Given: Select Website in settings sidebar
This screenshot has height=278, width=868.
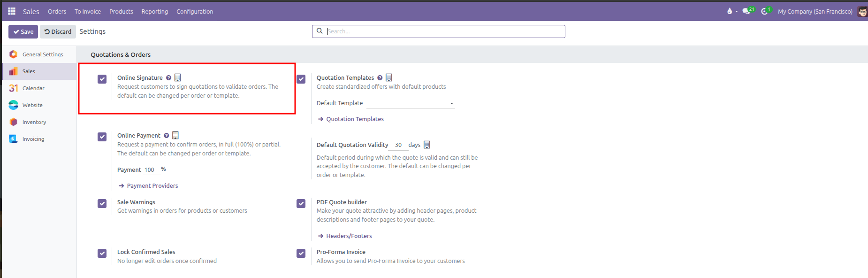Looking at the screenshot, I should 32,105.
